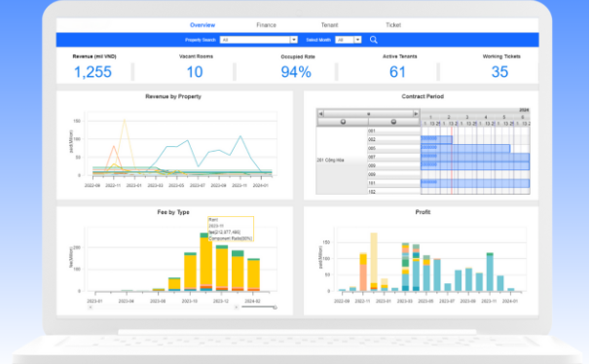Open the Select Month dropdown arrow

click(x=358, y=40)
